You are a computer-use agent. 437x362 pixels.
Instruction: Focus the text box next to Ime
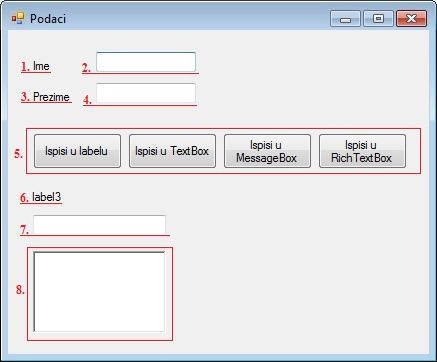click(x=146, y=62)
